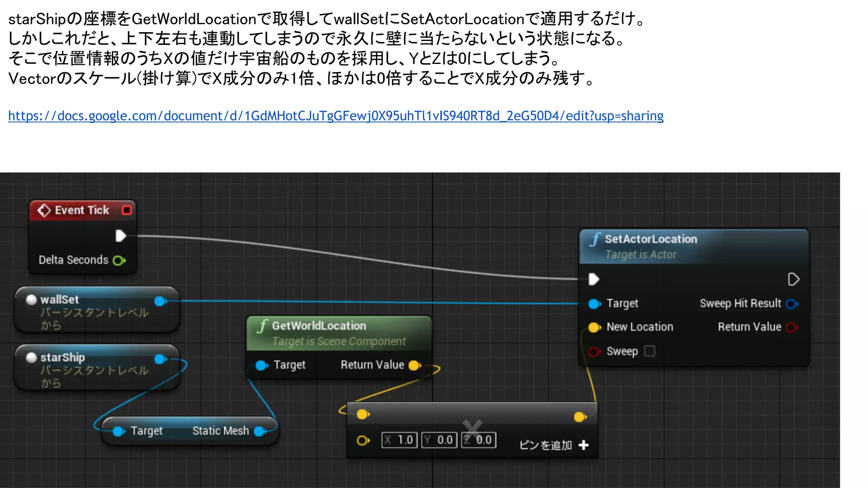Click the 'Target is Actor' subtitle text

[640, 255]
